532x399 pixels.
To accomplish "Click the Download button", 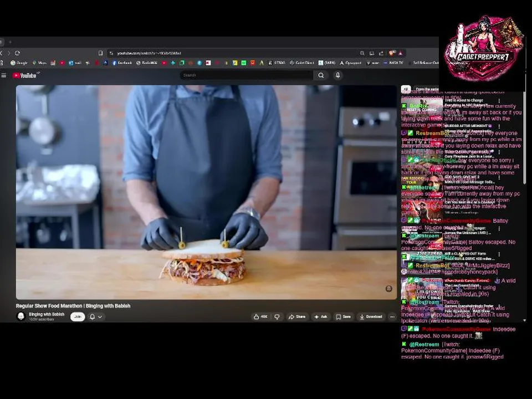I will [x=371, y=316].
